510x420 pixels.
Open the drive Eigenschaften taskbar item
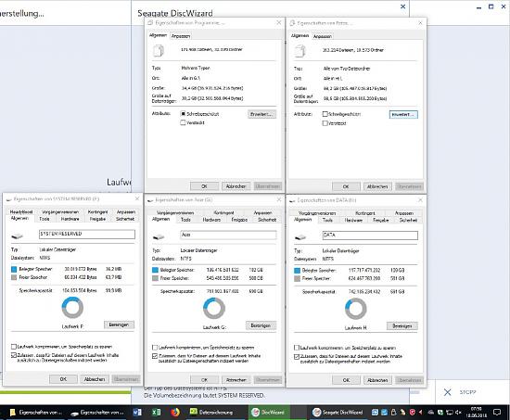97,413
